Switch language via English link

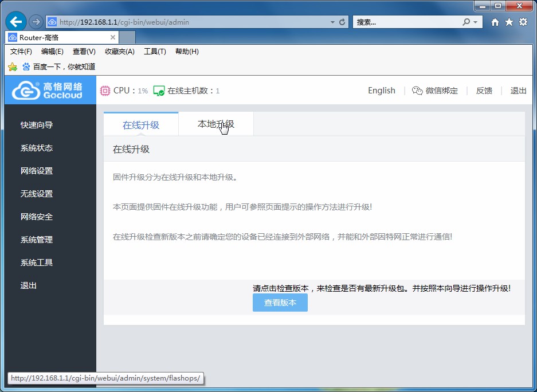(x=381, y=91)
